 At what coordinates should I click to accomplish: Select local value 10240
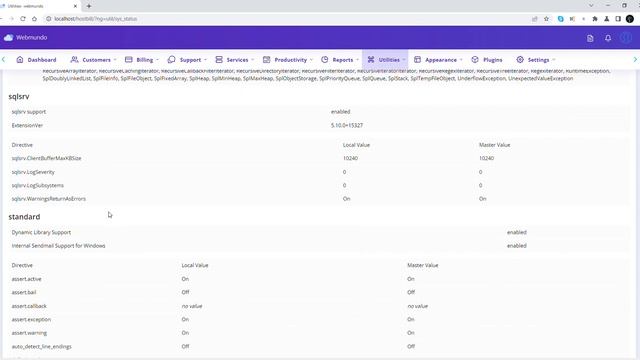350,158
